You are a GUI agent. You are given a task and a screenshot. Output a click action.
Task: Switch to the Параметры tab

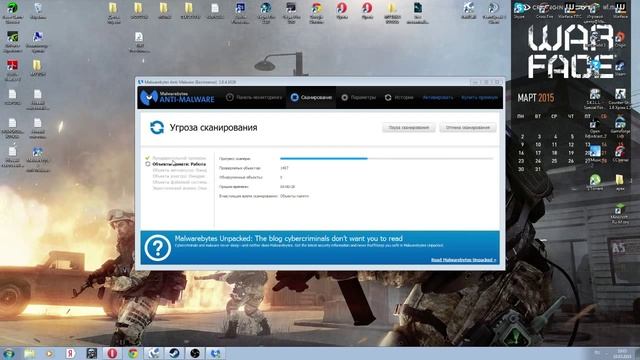(358, 98)
